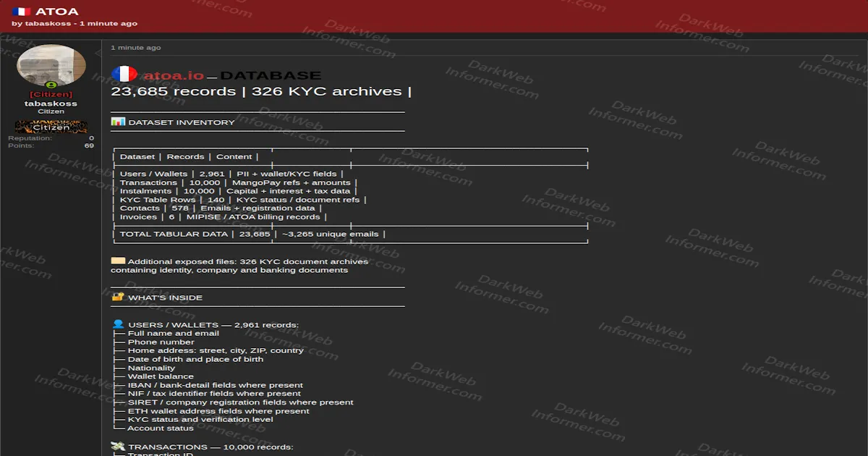Click the bar chart icon by DATASET INVENTORY
Image resolution: width=868 pixels, height=456 pixels.
118,122
